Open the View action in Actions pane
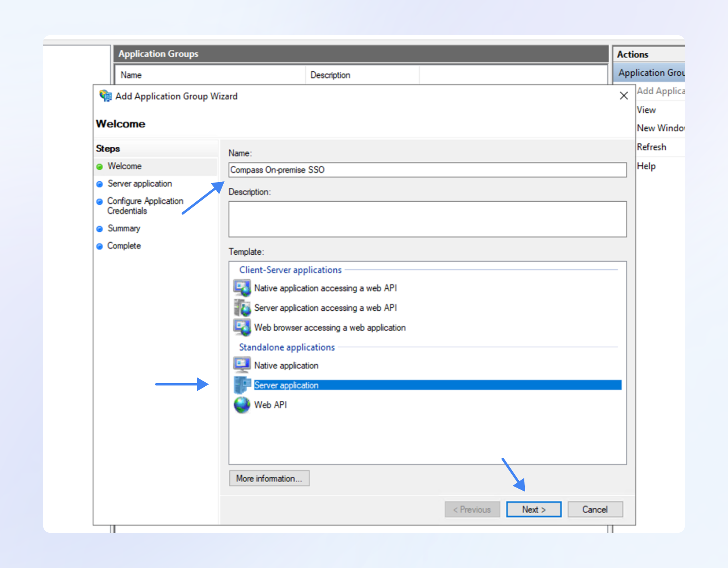728x568 pixels. point(646,110)
